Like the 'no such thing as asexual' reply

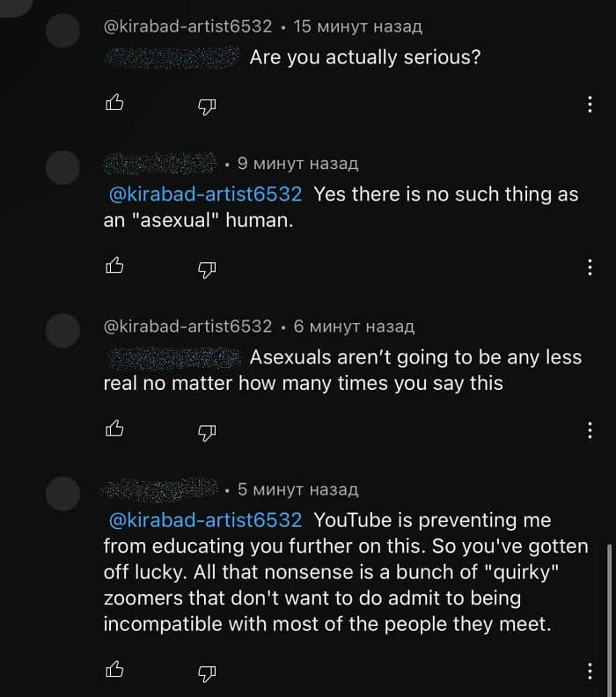click(x=114, y=266)
